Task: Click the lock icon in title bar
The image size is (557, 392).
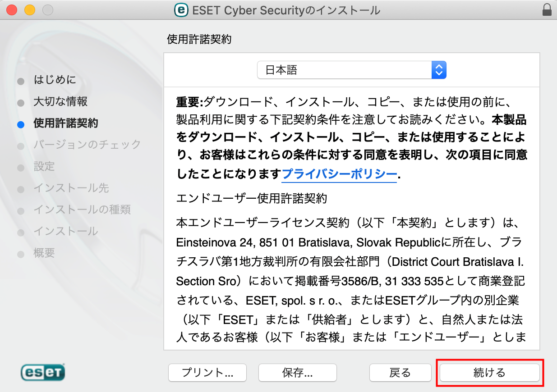Action: 547,9
